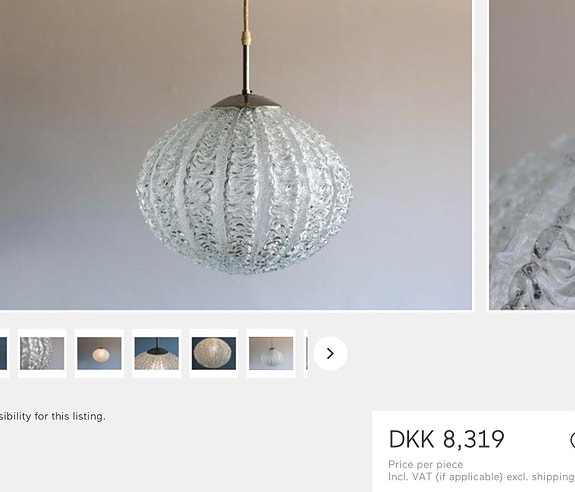Open the close-up glass texture thumbnail
The width and height of the screenshot is (575, 492).
pos(42,353)
